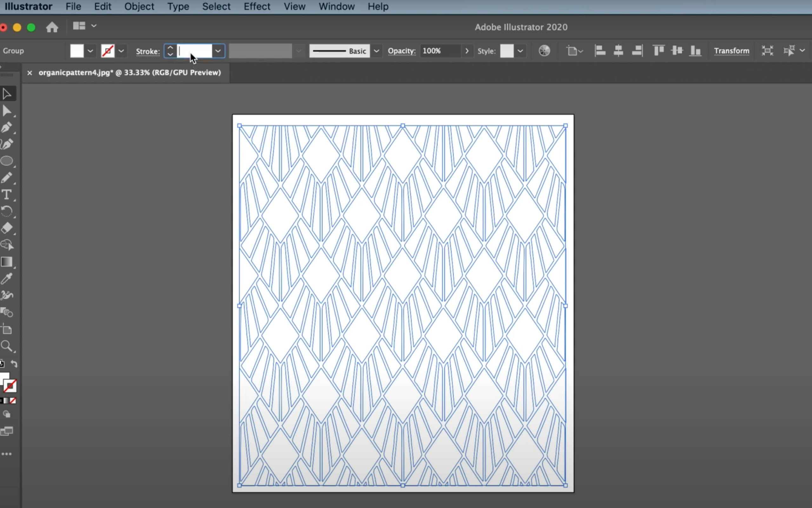This screenshot has width=812, height=508.
Task: Expand the Stroke weight dropdown
Action: tap(218, 51)
